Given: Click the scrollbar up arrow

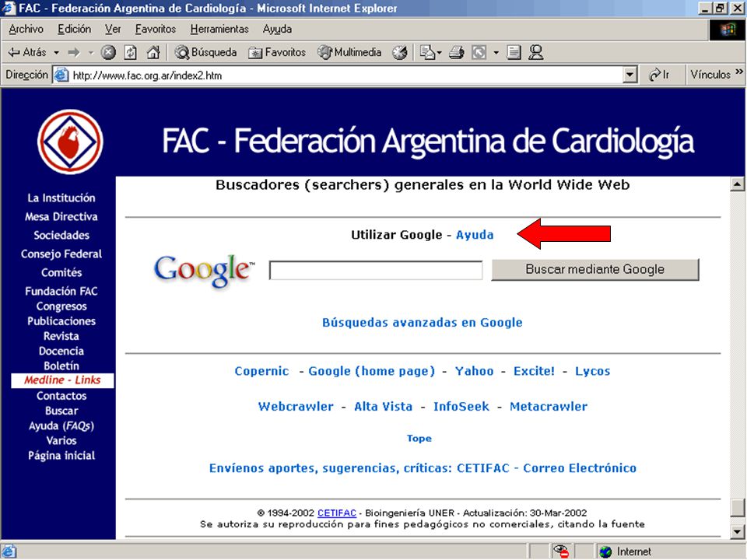Looking at the screenshot, I should pos(737,184).
